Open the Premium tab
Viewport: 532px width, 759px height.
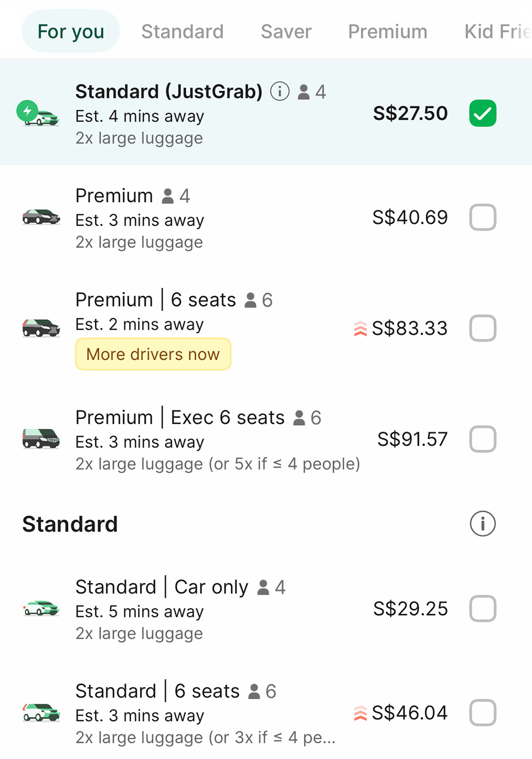click(387, 31)
